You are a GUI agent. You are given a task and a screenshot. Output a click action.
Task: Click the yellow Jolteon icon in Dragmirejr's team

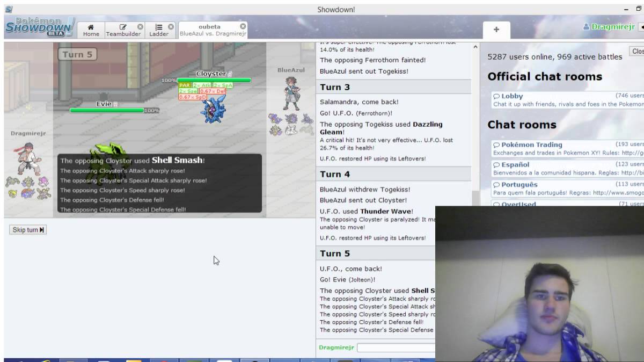pos(12,193)
